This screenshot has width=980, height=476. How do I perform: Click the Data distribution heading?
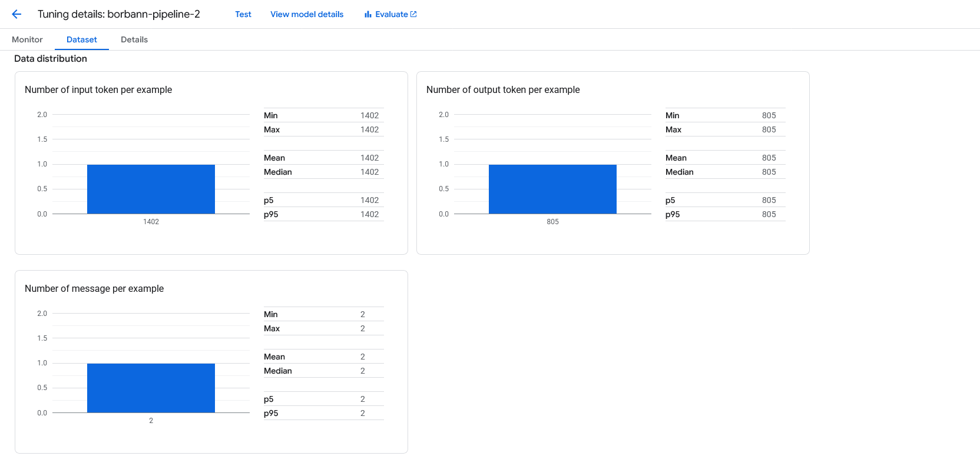coord(51,58)
